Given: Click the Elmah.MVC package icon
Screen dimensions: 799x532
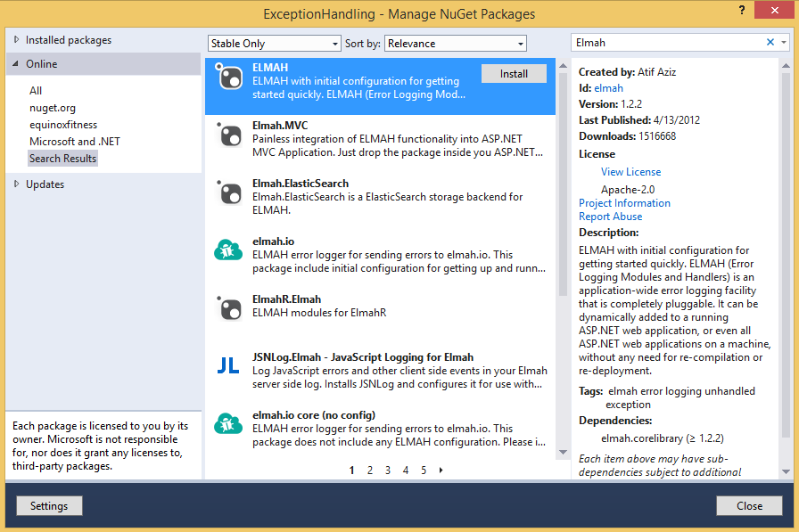Looking at the screenshot, I should [x=229, y=135].
